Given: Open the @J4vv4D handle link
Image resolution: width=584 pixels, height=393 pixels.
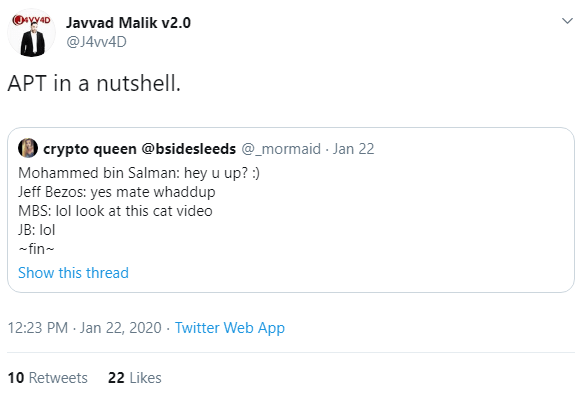Looking at the screenshot, I should [x=96, y=42].
